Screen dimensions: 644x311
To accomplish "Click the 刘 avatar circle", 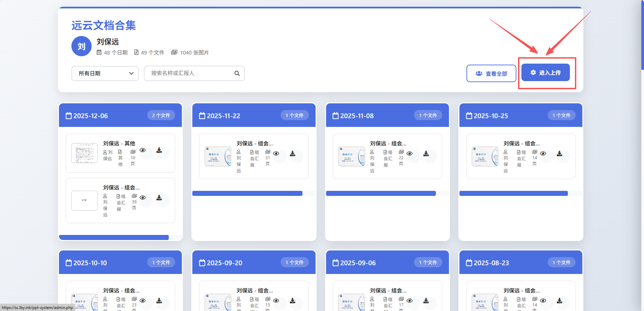I will pos(82,46).
